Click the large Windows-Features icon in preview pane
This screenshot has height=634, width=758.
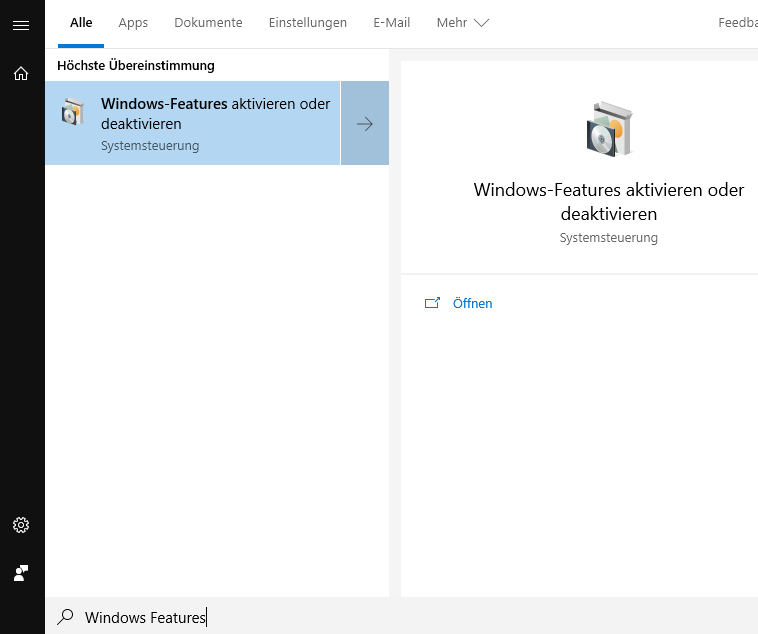pos(609,128)
